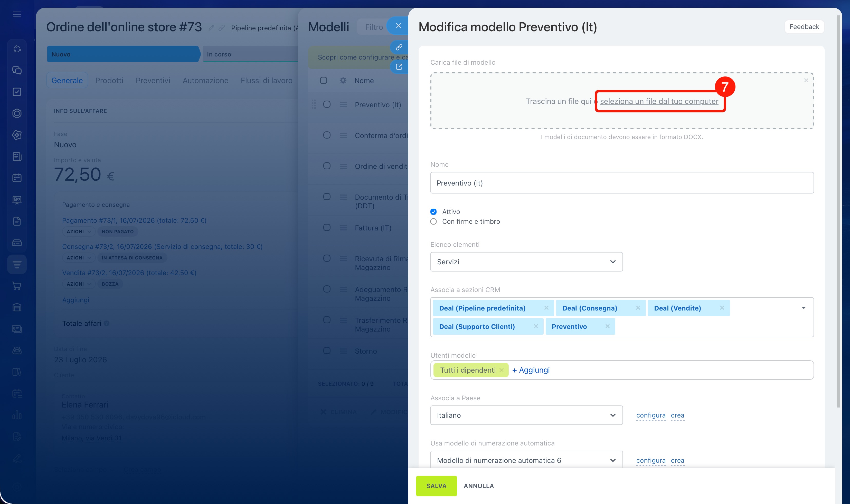Tick the checkbox for Documento di Trasporto row

coord(327,197)
